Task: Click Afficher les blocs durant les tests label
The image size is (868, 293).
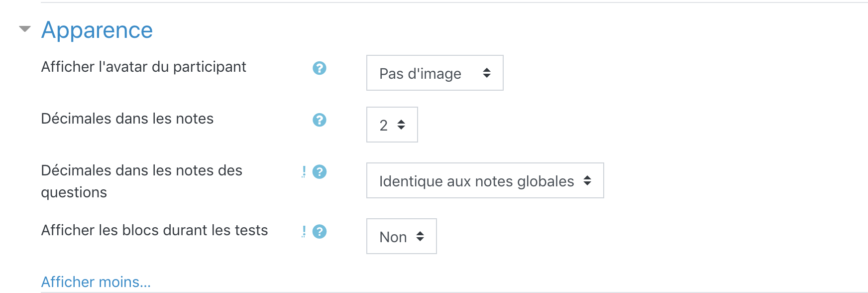Action: (x=154, y=230)
